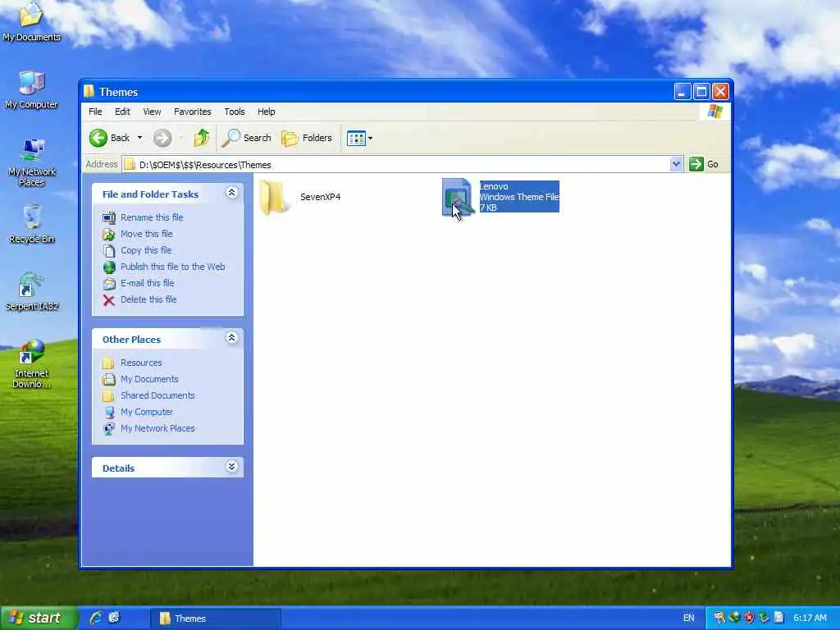Screen dimensions: 840x630
Task: Open the File menu
Action: pos(95,112)
